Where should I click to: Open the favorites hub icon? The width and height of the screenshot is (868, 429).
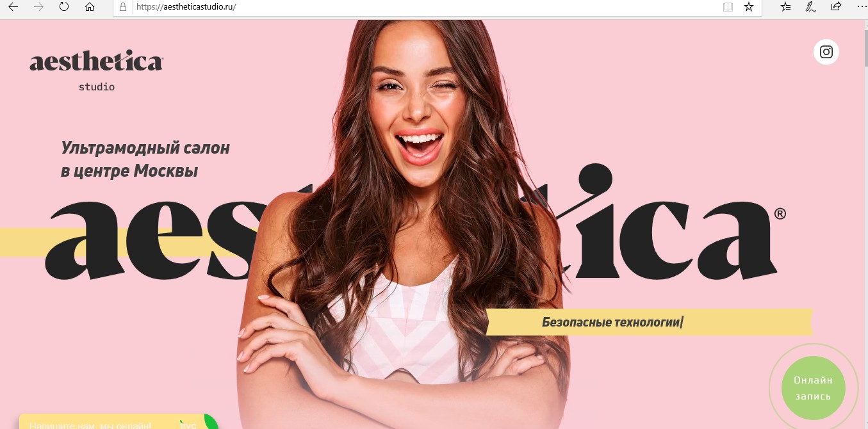786,7
